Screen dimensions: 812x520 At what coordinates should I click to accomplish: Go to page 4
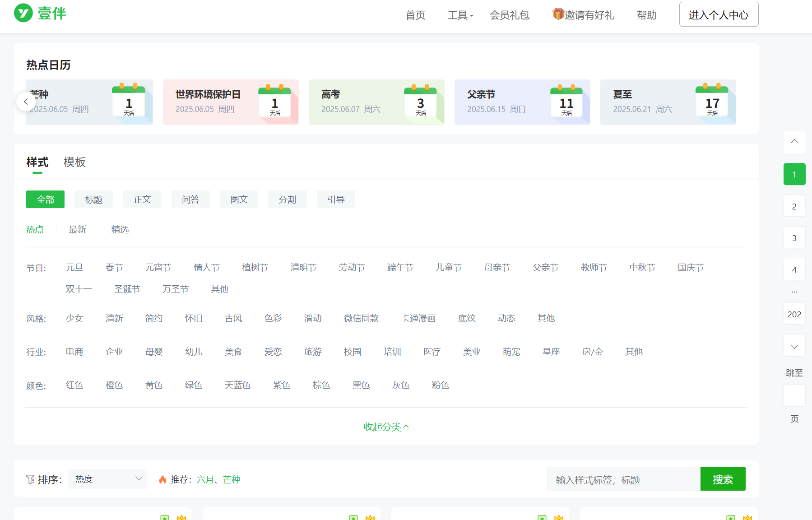pos(794,269)
